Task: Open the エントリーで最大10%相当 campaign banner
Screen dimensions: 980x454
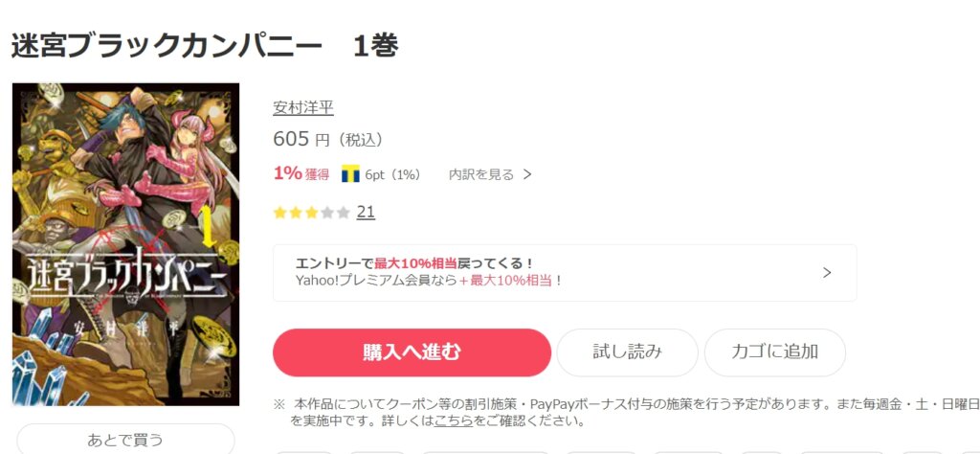Action: [565, 273]
